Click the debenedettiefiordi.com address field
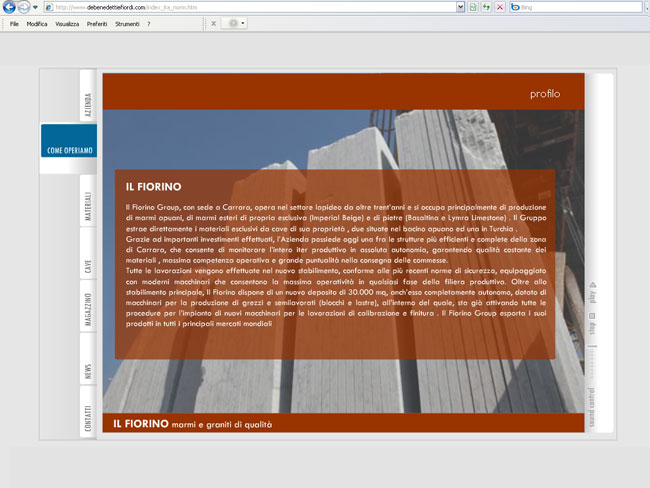Screen dimensions: 650x488 [x=255, y=7]
